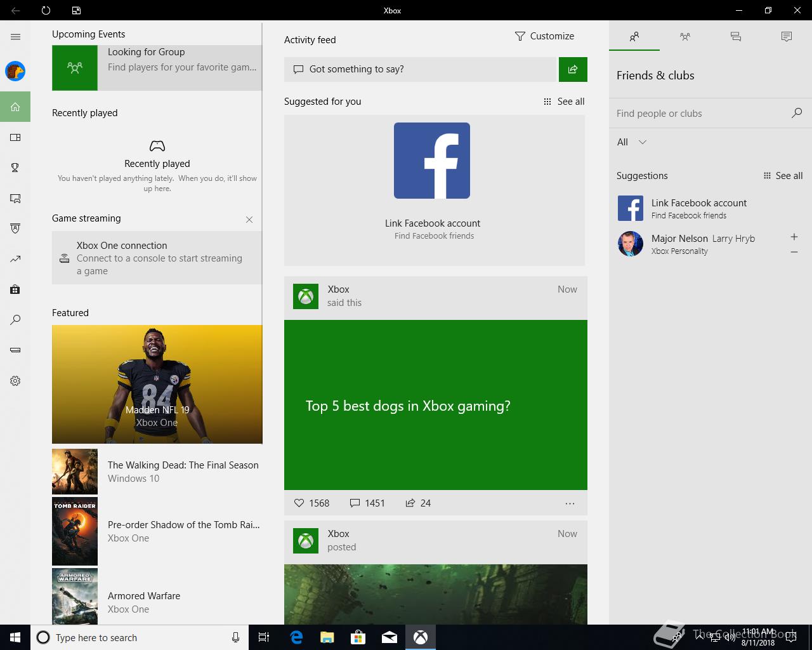
Task: See all in friends Suggestions
Action: tap(783, 176)
